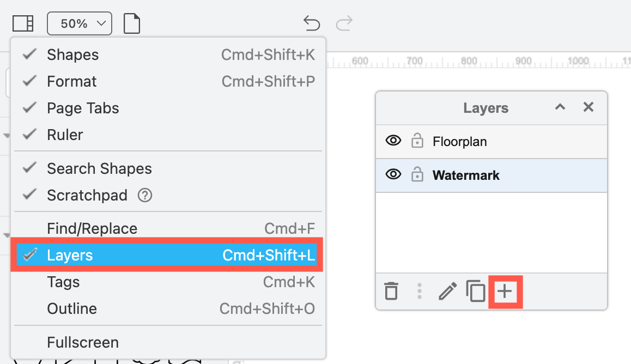Toggle visibility of the Floorplan layer

[393, 141]
